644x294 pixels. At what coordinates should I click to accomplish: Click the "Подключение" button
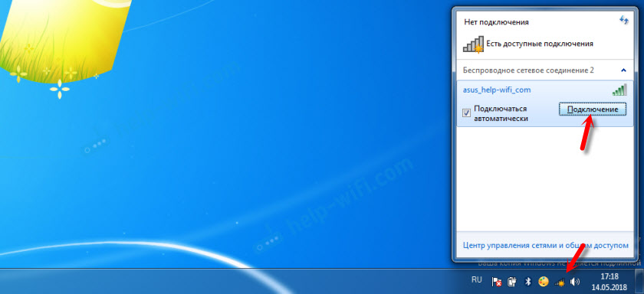click(592, 109)
